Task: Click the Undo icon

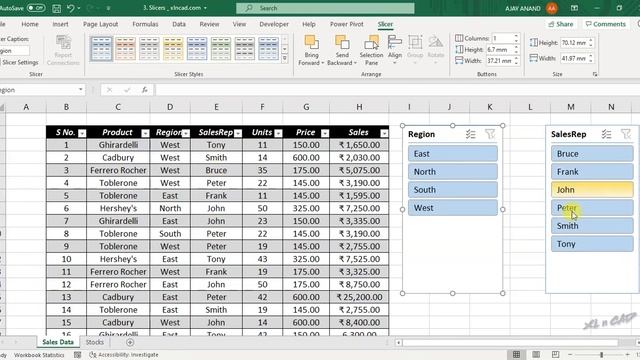Action: [71, 8]
